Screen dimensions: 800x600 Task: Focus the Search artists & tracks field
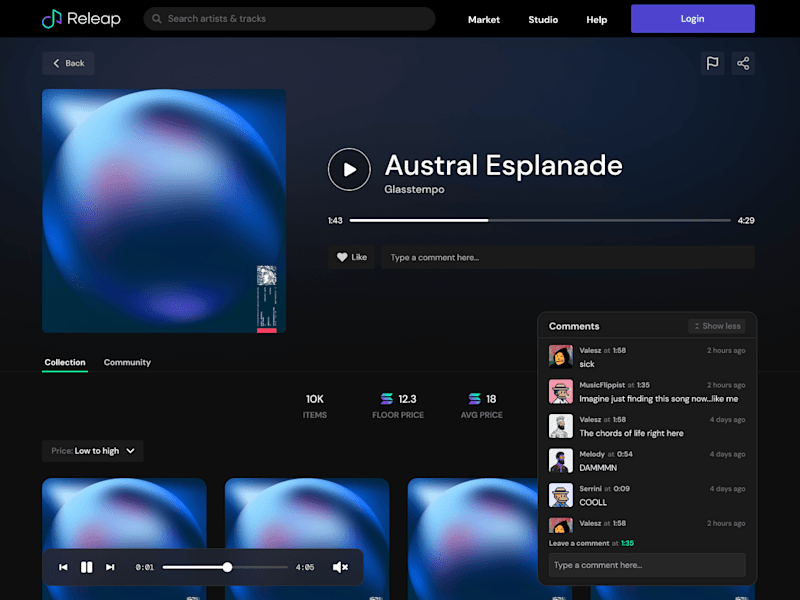289,19
